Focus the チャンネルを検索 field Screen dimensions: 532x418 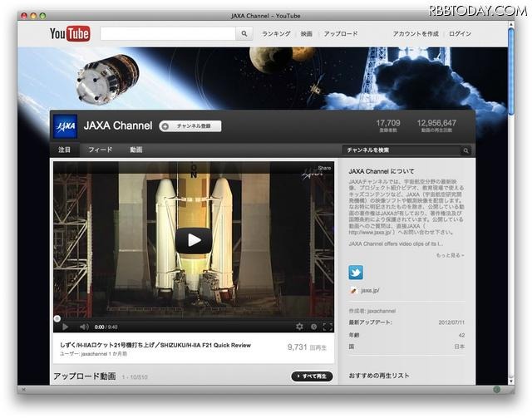click(401, 150)
